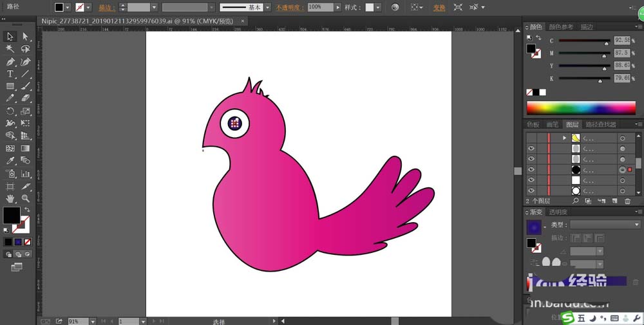Image resolution: width=644 pixels, height=325 pixels.
Task: Close the Nipic document tab
Action: (243, 21)
